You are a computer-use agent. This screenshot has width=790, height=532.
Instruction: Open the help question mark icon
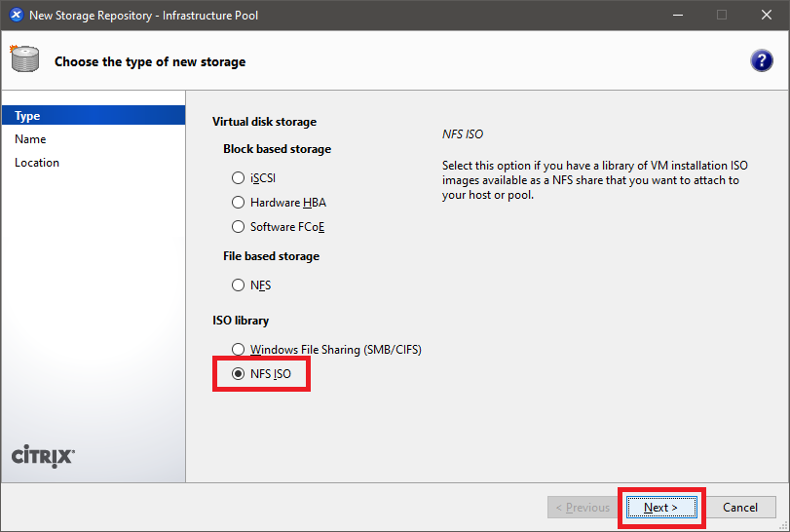pyautogui.click(x=762, y=61)
